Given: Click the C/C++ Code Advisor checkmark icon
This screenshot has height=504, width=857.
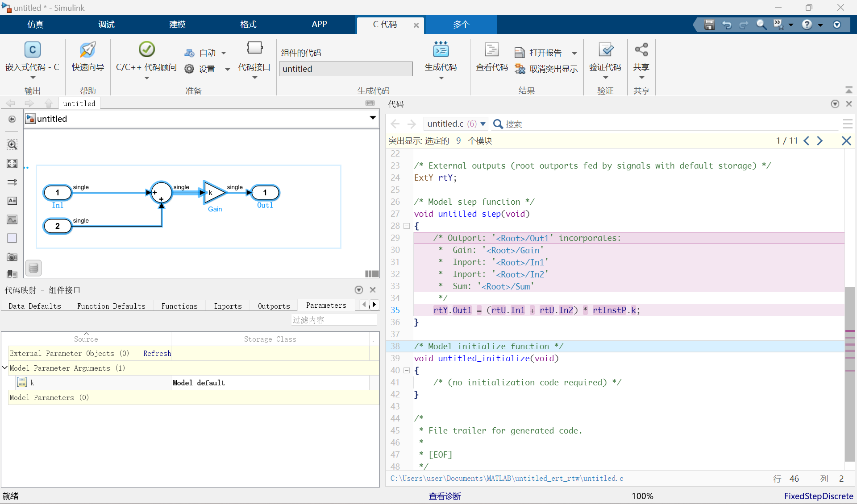Looking at the screenshot, I should [x=146, y=49].
